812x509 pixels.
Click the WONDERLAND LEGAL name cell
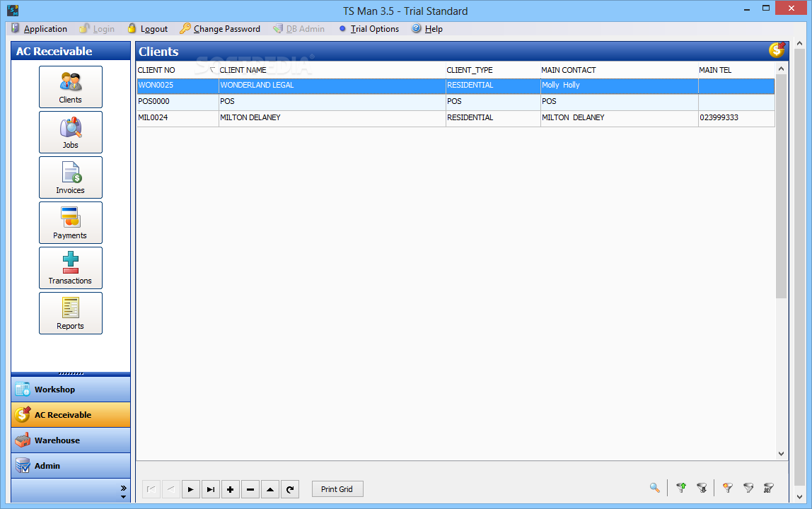click(332, 86)
